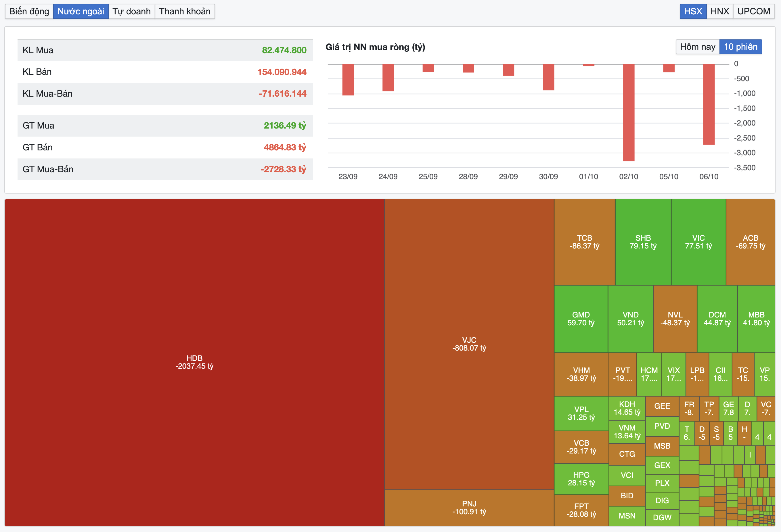Show the Hôm nay chart view

(x=698, y=47)
